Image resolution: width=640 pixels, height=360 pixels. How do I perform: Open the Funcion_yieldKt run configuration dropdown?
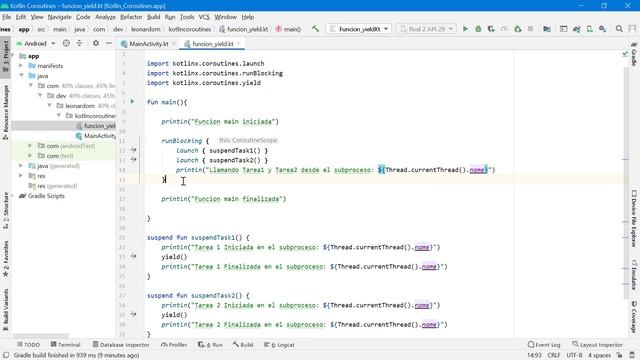359,29
